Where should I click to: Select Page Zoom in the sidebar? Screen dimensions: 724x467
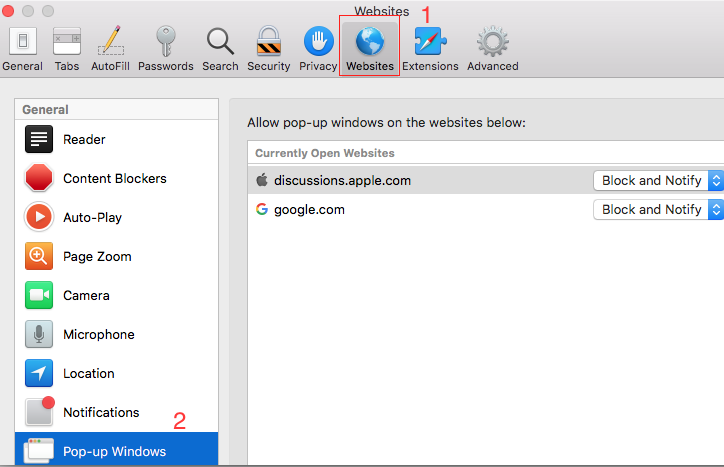[x=116, y=256]
